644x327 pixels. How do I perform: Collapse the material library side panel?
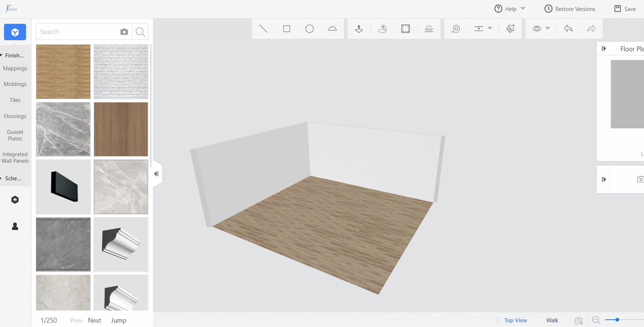coord(157,174)
